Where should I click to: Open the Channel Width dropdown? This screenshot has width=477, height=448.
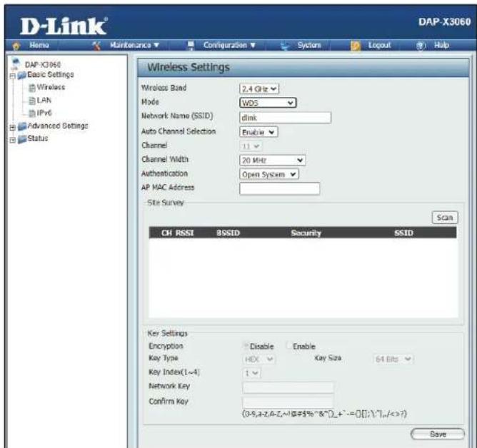click(272, 161)
